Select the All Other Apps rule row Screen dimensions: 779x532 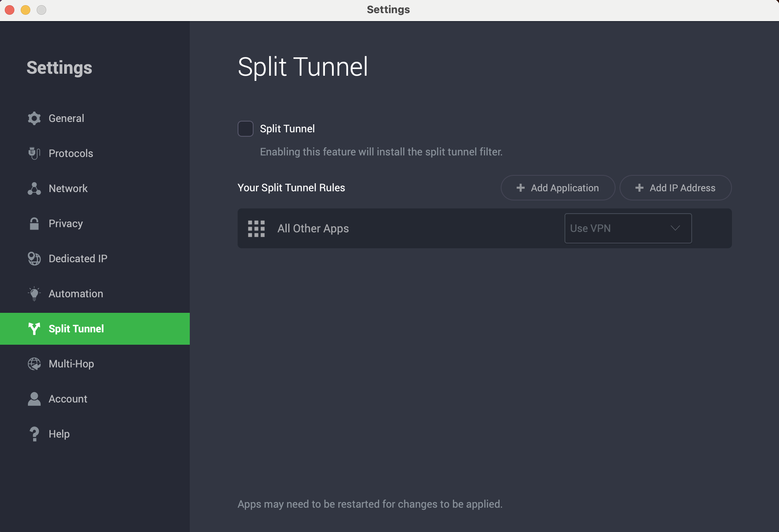[x=399, y=228]
